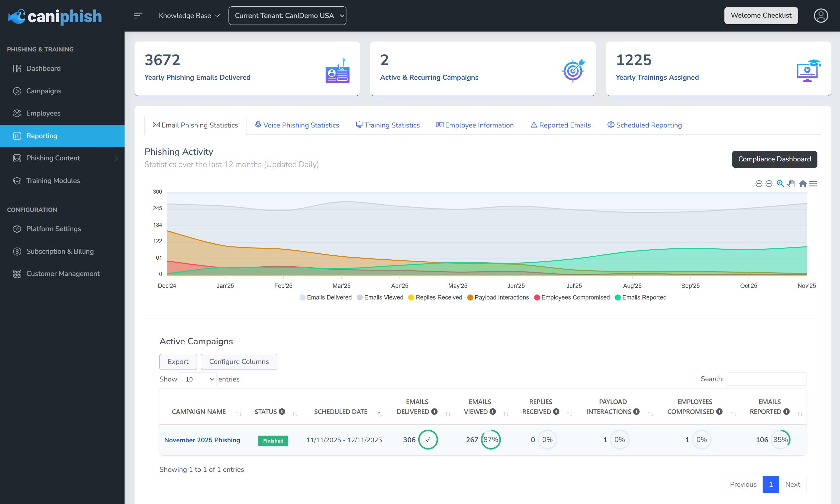This screenshot has height=504, width=840.
Task: Click the Emails Viewed 87% progress circle
Action: pyautogui.click(x=491, y=440)
